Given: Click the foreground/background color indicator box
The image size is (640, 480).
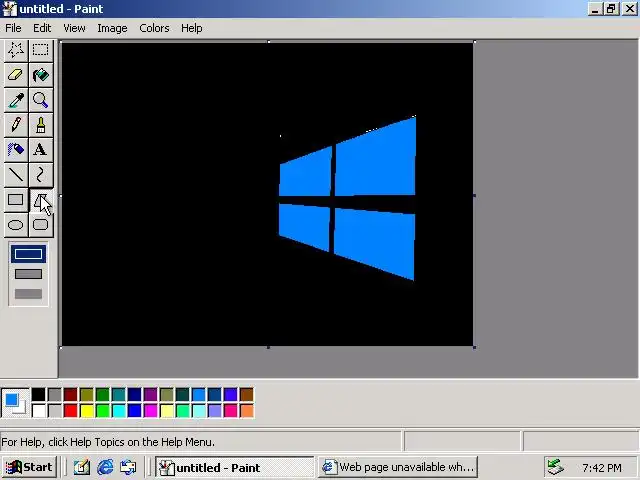Looking at the screenshot, I should pyautogui.click(x=15, y=402).
